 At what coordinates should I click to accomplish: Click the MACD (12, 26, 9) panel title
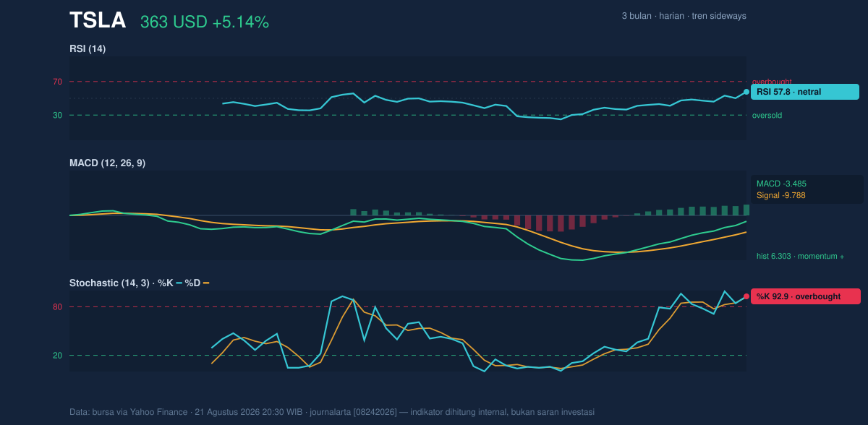tap(107, 163)
